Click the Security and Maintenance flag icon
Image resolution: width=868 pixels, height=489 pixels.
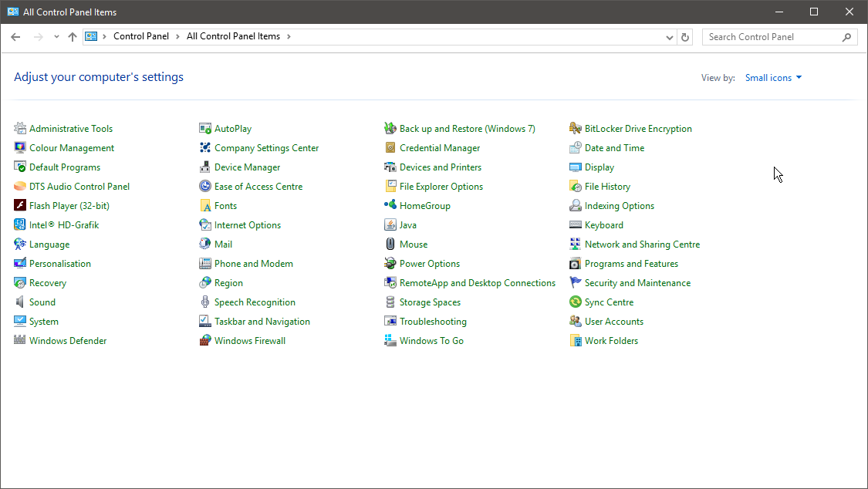[x=576, y=282]
